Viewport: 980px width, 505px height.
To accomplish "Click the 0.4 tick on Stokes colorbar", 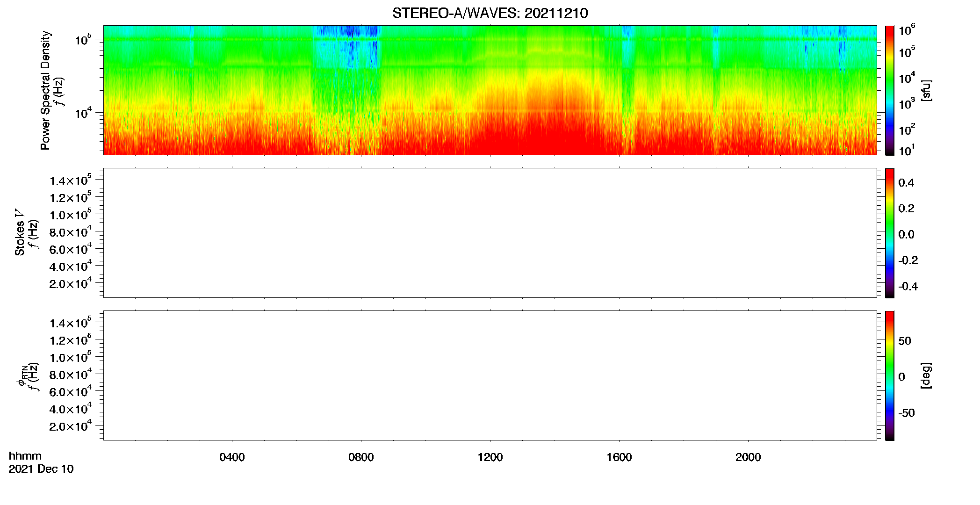I will [906, 183].
